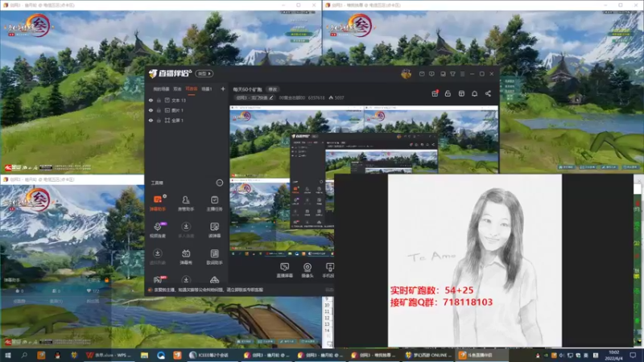Hide the 图片 1 layer

[x=151, y=110]
